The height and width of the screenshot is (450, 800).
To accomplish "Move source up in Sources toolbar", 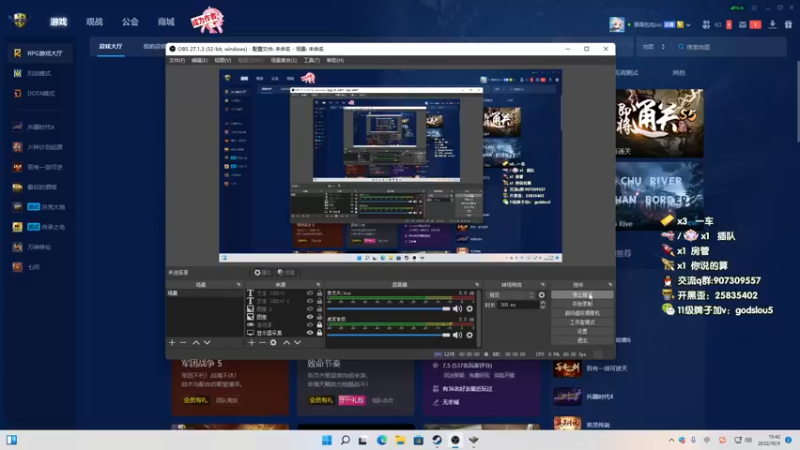I will (x=287, y=343).
